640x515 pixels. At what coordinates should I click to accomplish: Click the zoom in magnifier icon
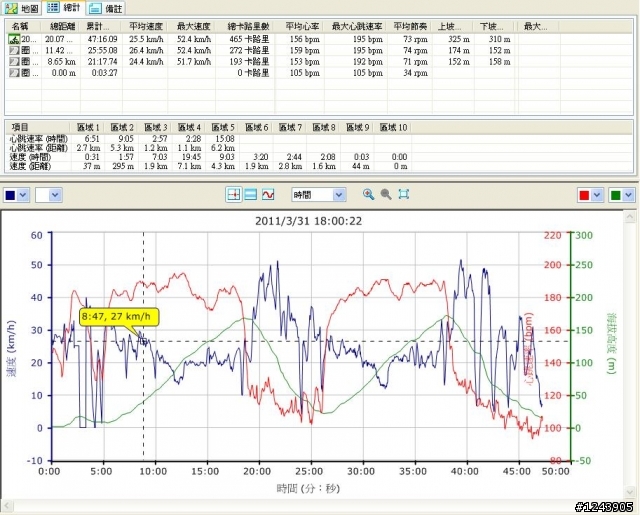coord(369,194)
